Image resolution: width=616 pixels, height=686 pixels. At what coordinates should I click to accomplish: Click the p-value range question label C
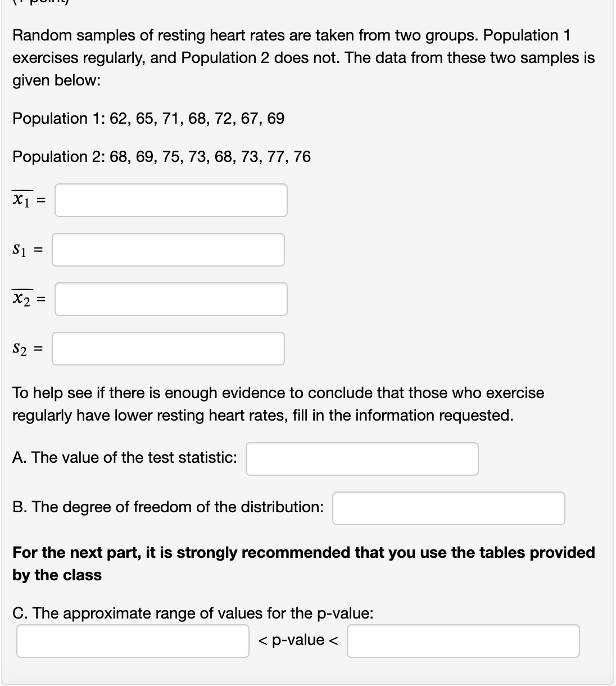click(192, 613)
